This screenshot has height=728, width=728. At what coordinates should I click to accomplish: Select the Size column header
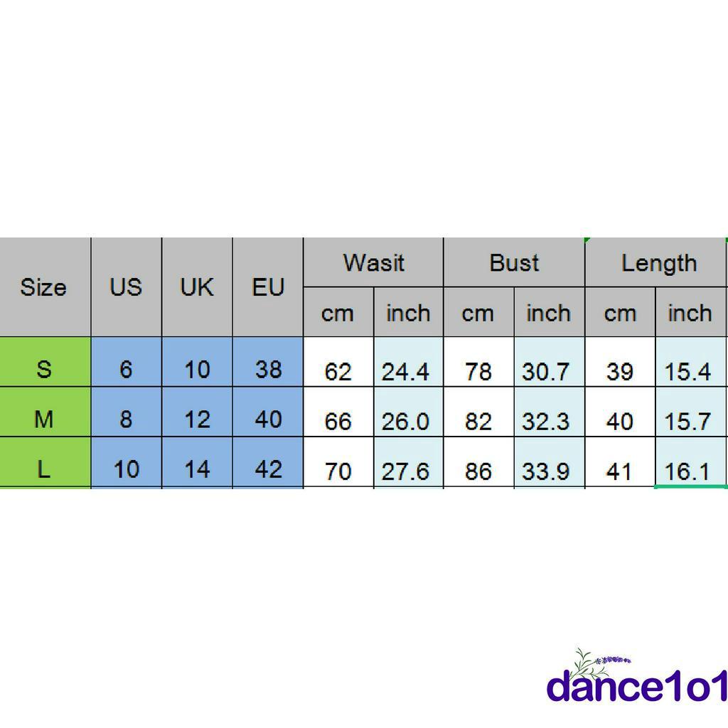[44, 287]
